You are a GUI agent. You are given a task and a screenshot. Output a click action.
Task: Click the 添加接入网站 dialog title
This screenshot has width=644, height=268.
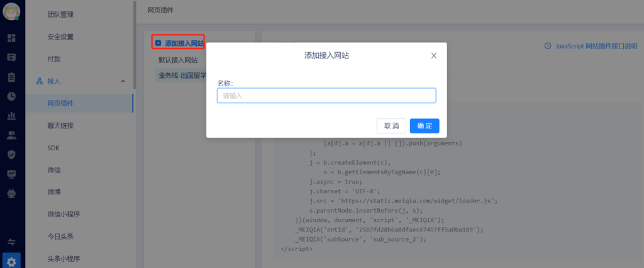pos(326,55)
